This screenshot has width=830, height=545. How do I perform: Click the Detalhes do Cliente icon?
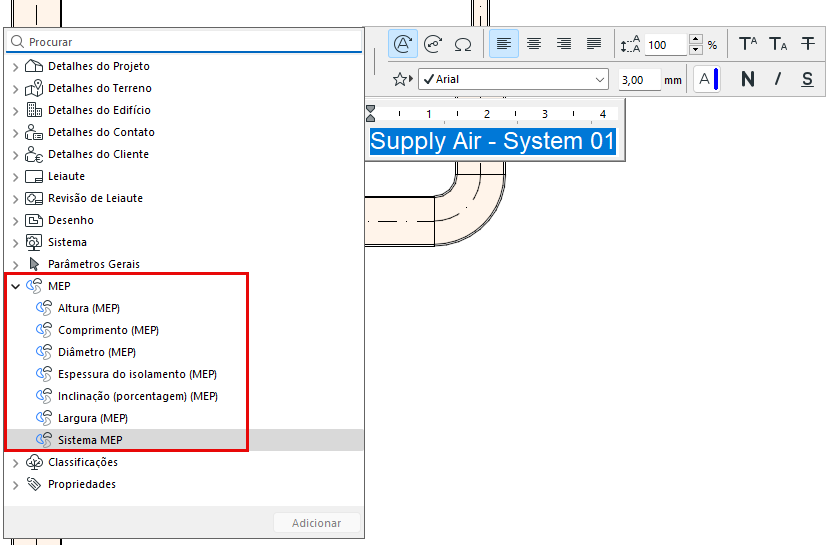34,154
